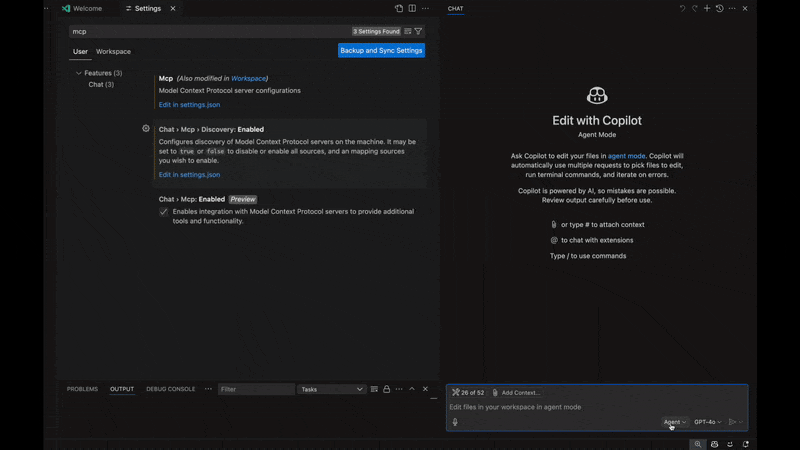This screenshot has width=800, height=450.
Task: Select Chat (3) in settings tree
Action: click(101, 85)
